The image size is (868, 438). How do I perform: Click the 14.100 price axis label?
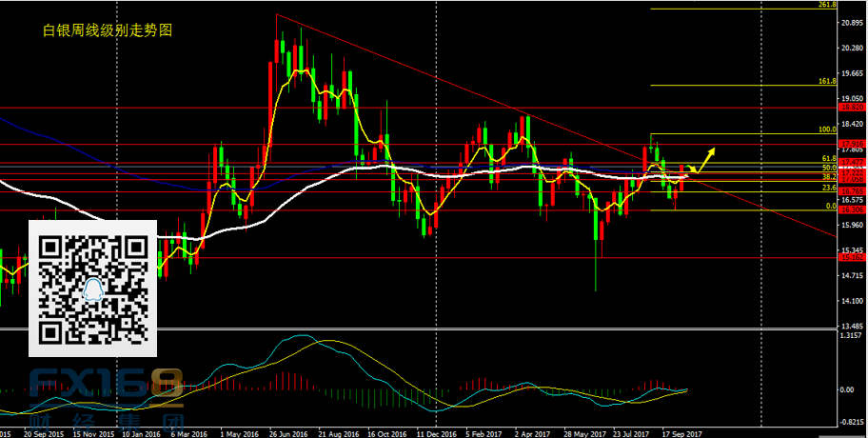pos(852,301)
